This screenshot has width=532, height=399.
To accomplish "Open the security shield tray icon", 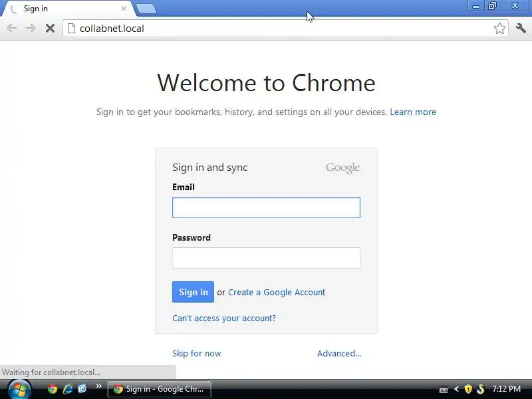I will [x=468, y=389].
